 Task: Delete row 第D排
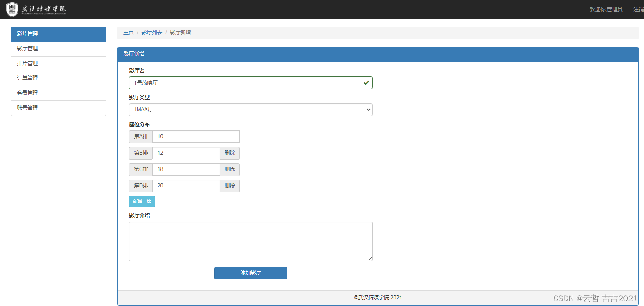point(230,186)
